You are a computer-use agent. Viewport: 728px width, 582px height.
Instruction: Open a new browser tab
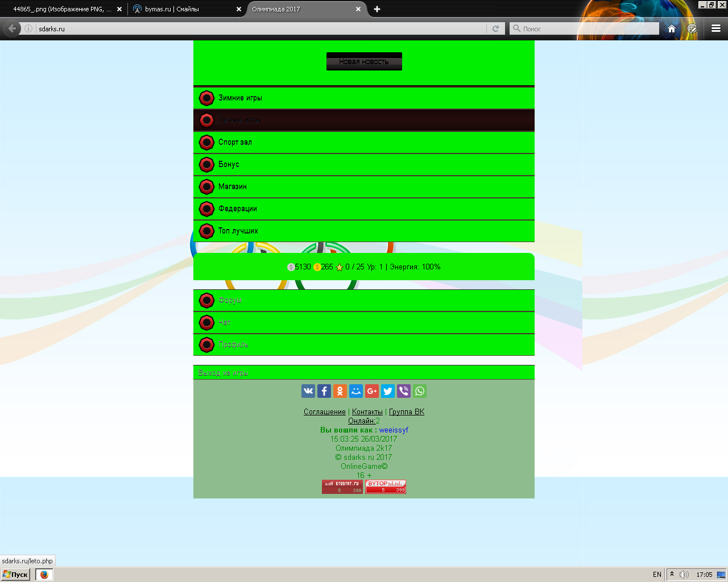pyautogui.click(x=377, y=9)
